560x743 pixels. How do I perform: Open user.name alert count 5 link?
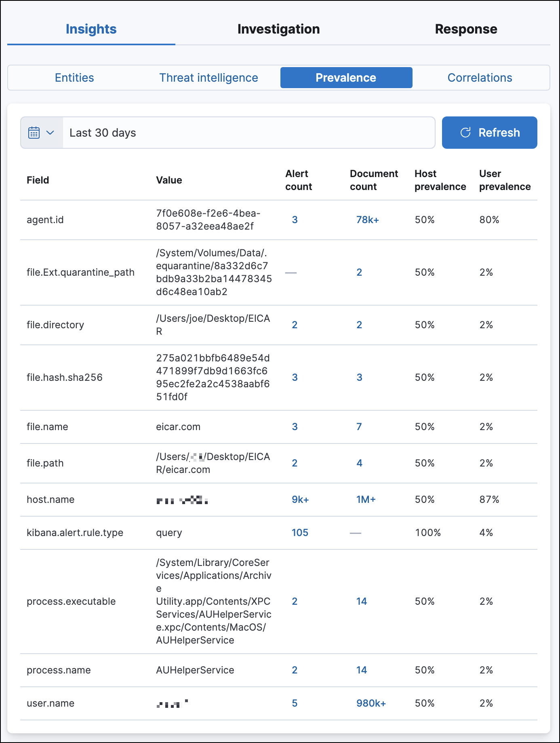click(295, 703)
